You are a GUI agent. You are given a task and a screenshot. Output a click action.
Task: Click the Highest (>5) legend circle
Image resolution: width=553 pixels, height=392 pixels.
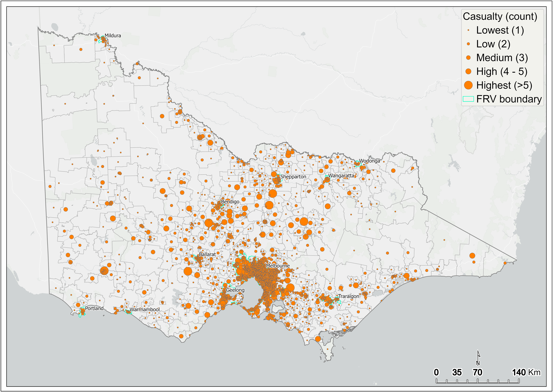468,85
